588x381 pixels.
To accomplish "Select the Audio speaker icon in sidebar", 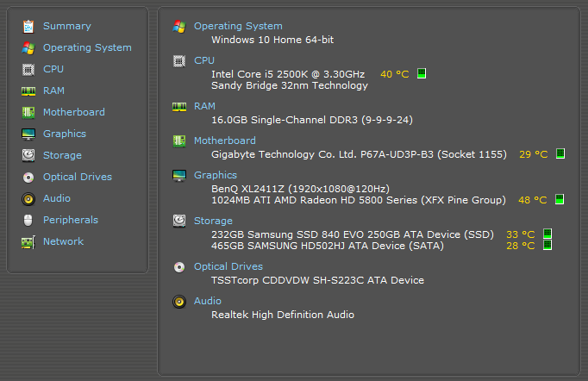I will coord(28,199).
